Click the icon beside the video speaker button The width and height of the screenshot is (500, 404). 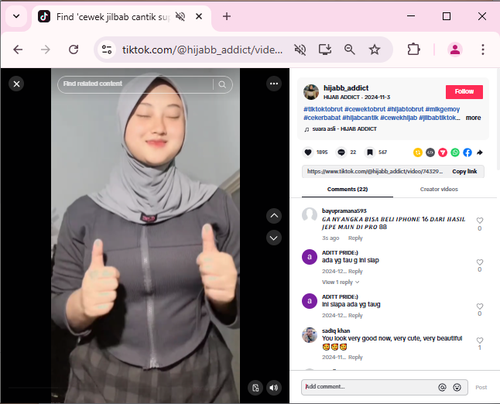[256, 387]
